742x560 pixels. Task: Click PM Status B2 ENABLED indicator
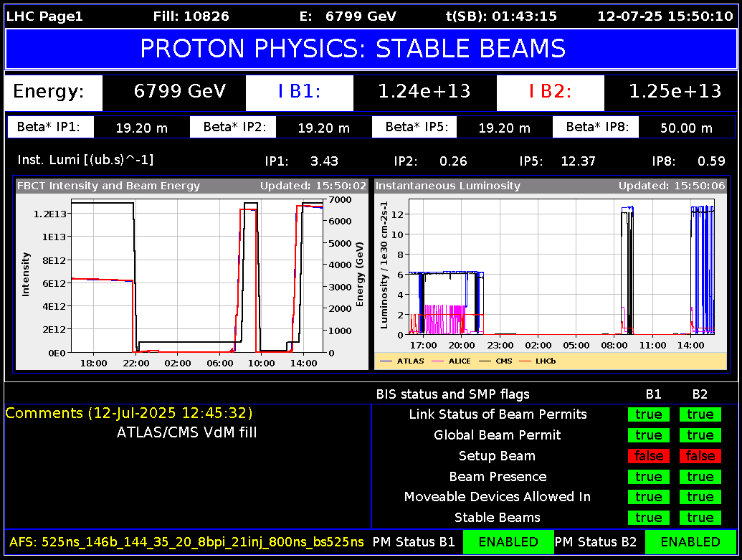click(x=690, y=542)
